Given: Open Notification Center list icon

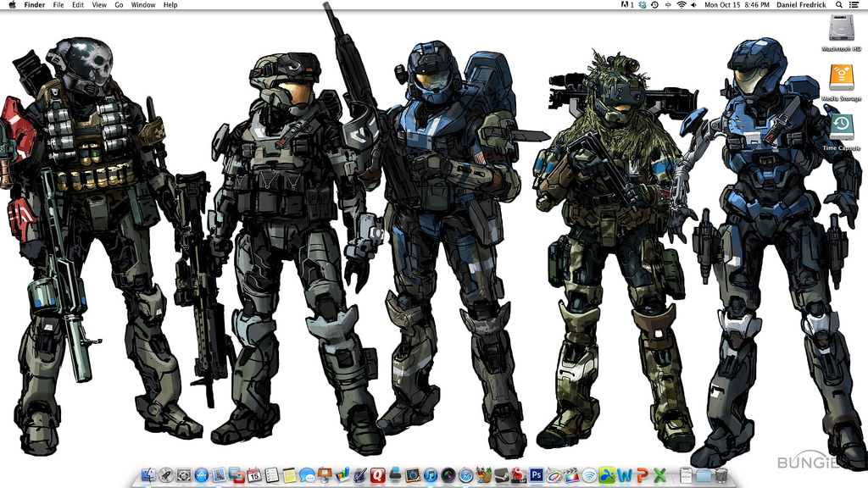Looking at the screenshot, I should pos(854,5).
